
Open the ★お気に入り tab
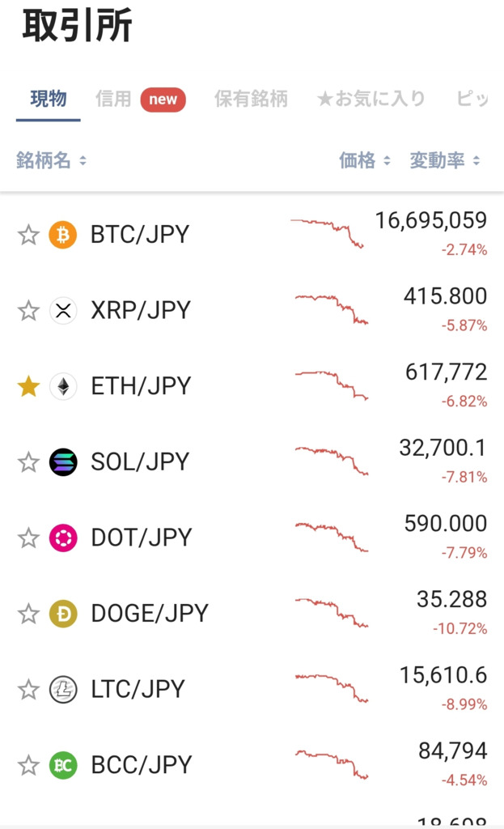371,99
